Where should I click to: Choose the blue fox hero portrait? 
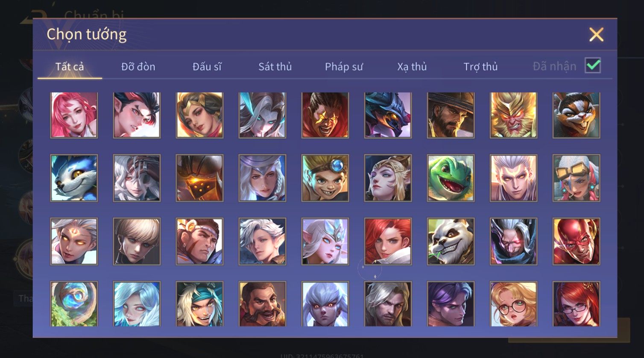pyautogui.click(x=74, y=178)
